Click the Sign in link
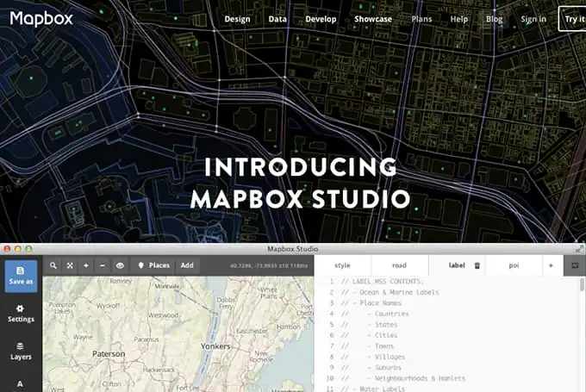The height and width of the screenshot is (392, 586). (533, 19)
